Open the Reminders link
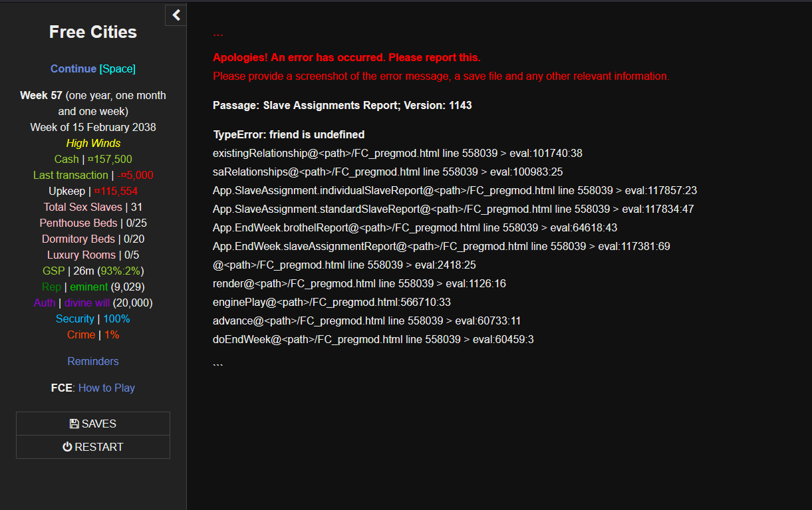This screenshot has height=510, width=812. (x=93, y=361)
